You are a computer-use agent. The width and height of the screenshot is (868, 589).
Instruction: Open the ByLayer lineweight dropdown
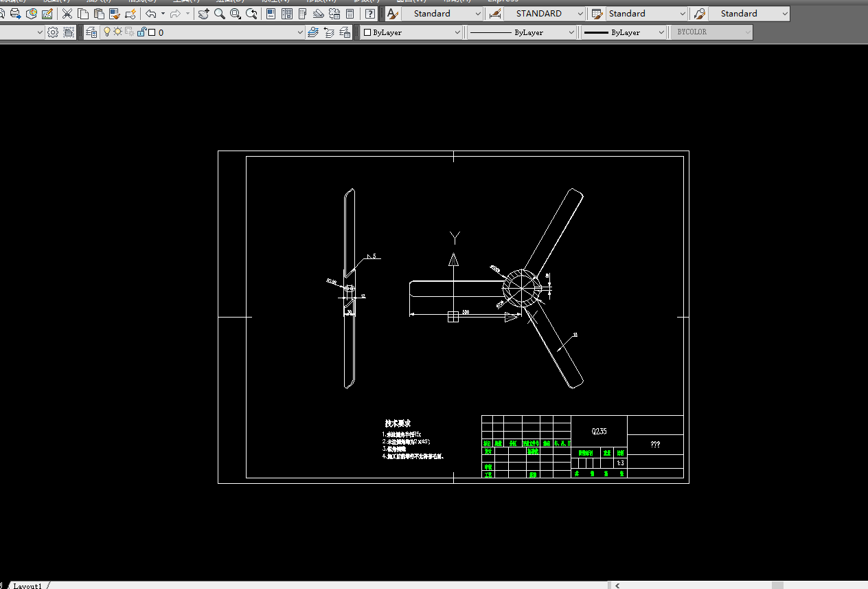624,32
